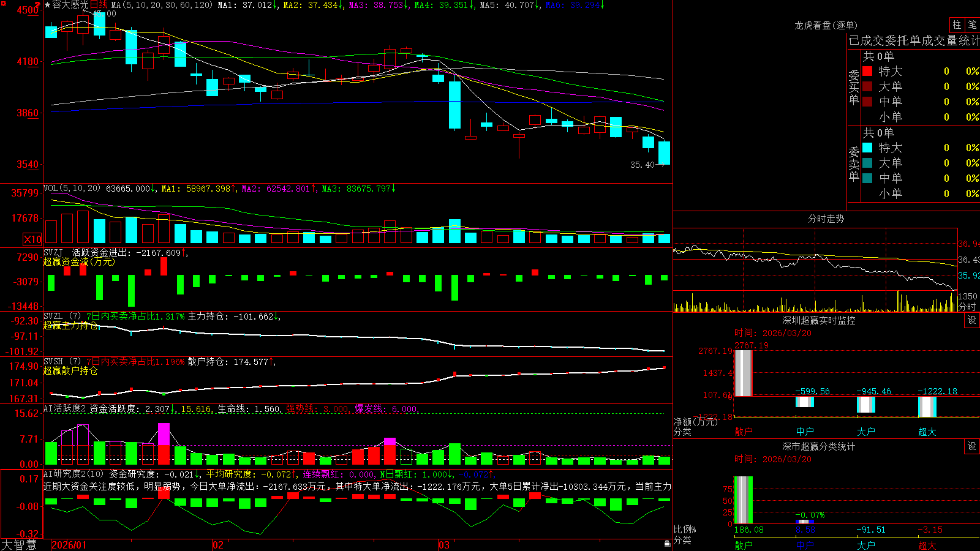Click the lock icon at chart bottom-right

pyautogui.click(x=667, y=544)
